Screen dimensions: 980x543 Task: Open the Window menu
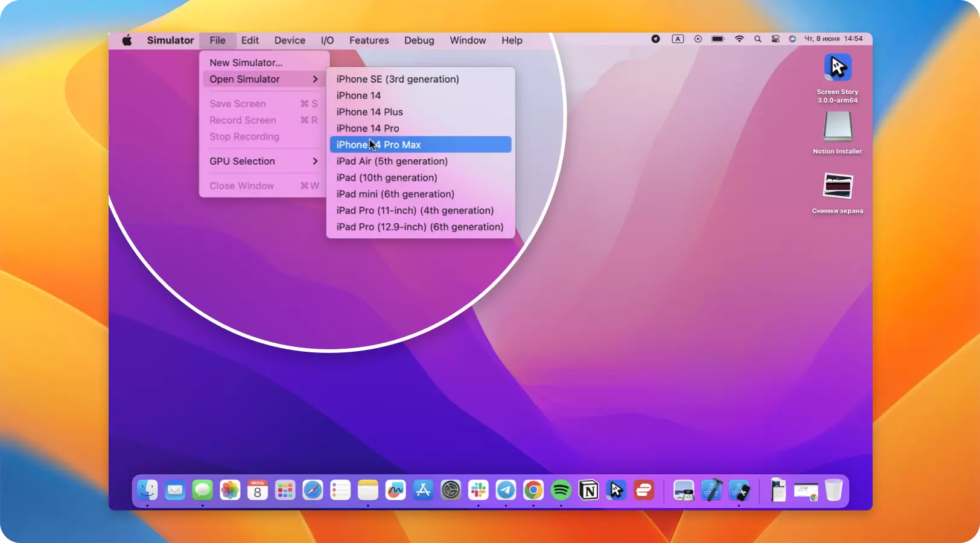[468, 40]
